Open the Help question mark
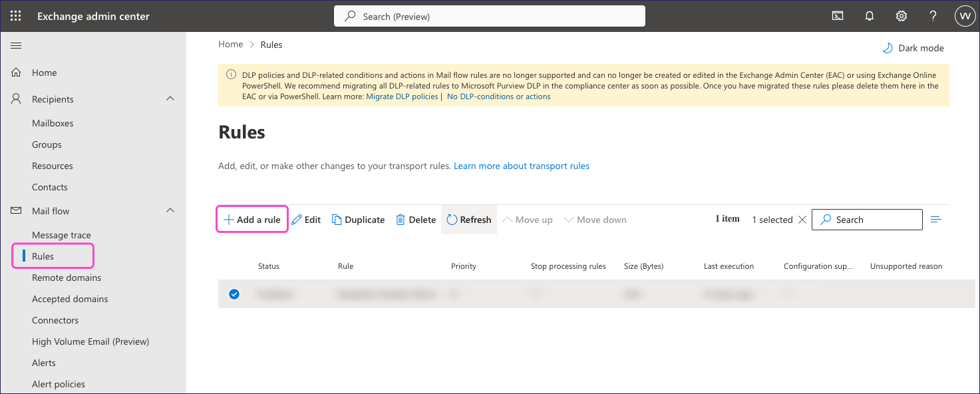 pyautogui.click(x=933, y=15)
